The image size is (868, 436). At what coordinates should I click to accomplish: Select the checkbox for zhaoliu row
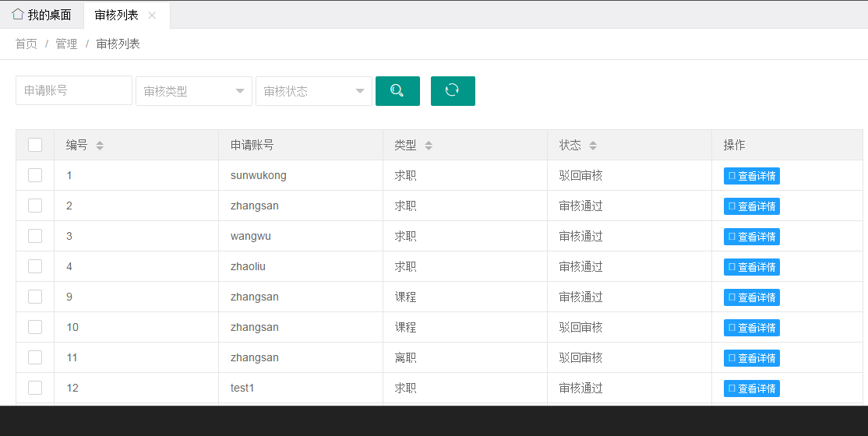point(35,266)
